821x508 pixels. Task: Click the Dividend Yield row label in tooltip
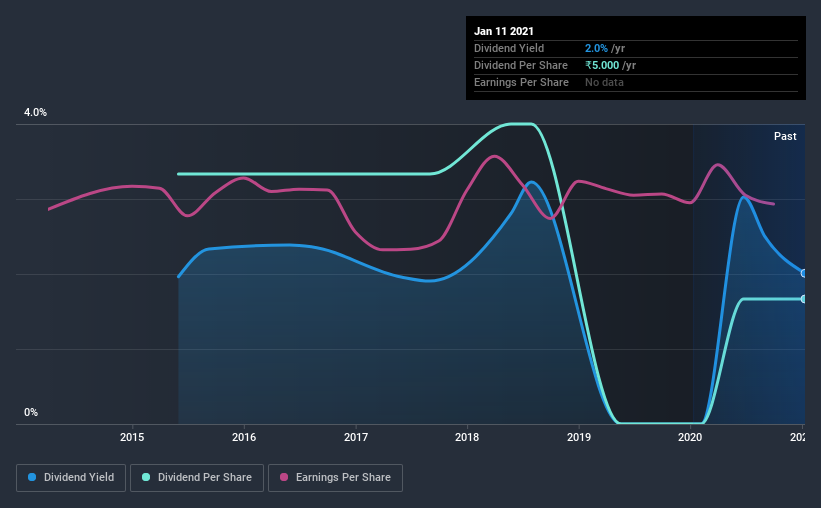(x=509, y=48)
